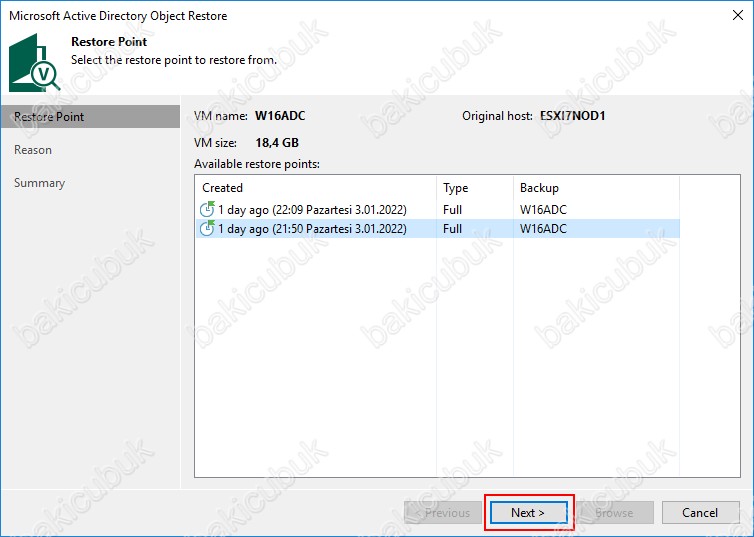Screen dimensions: 754x537
Task: Sort by the Type column header
Action: [x=475, y=187]
